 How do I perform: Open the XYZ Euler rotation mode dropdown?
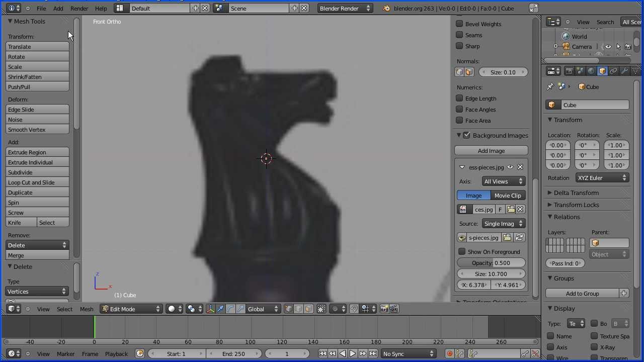coord(602,177)
